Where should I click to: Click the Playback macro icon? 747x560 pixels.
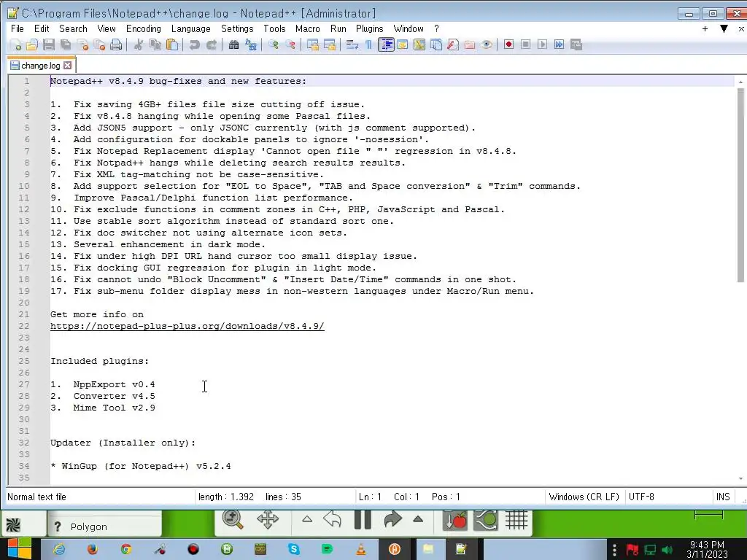(542, 44)
